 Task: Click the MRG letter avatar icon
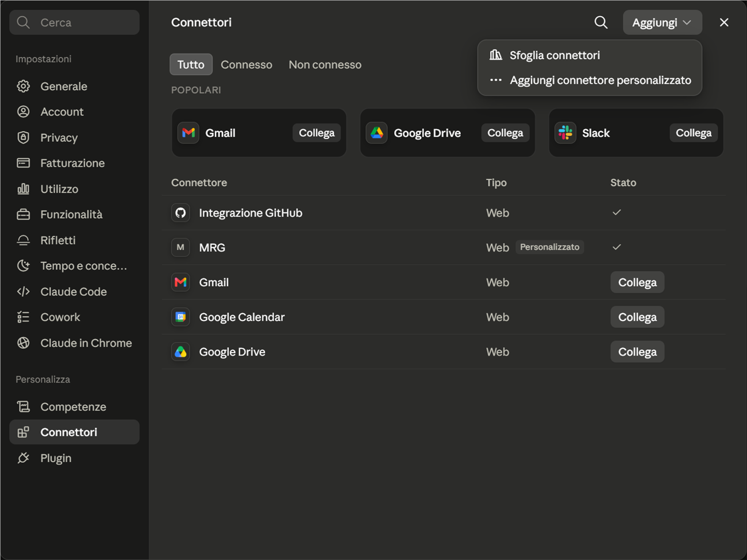tap(180, 248)
